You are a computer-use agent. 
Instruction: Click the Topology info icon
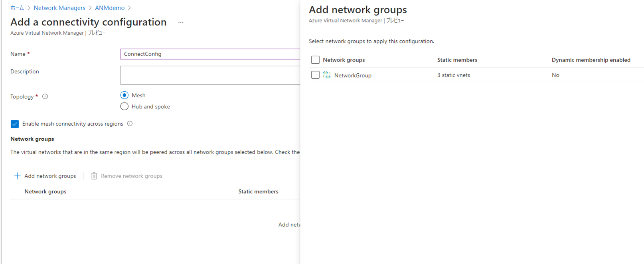tap(45, 97)
